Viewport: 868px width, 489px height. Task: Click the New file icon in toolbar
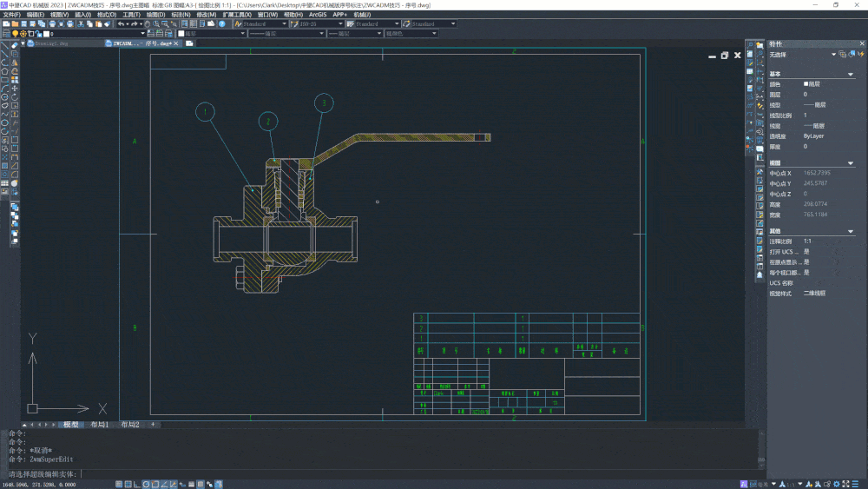point(5,24)
